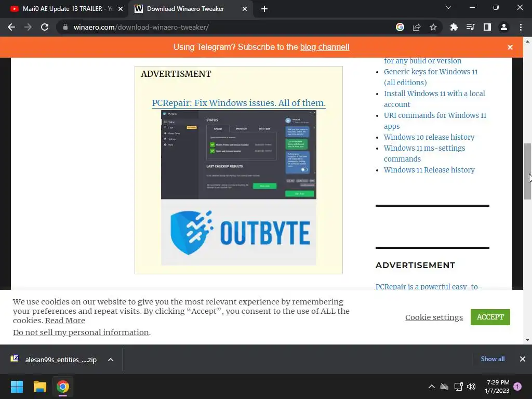532x399 pixels.
Task: Click the page vertical scrollbar thumb
Action: coord(527,171)
